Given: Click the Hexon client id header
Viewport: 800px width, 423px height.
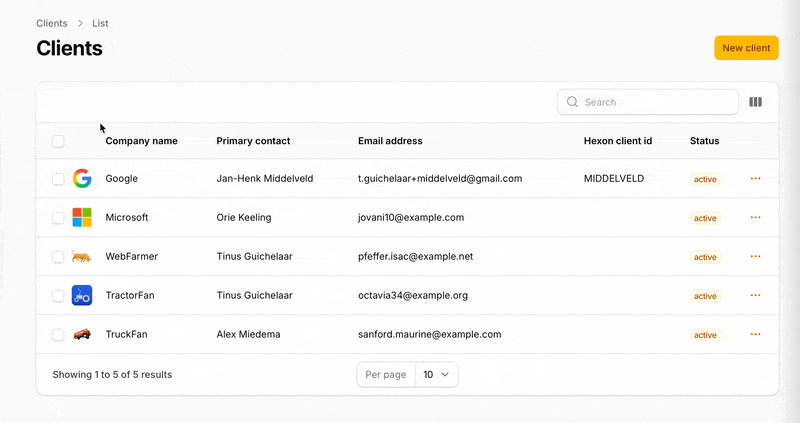Looking at the screenshot, I should [x=618, y=141].
